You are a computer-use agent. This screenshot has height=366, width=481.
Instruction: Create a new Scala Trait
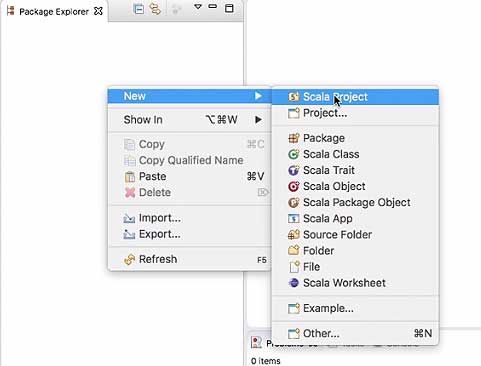point(355,170)
